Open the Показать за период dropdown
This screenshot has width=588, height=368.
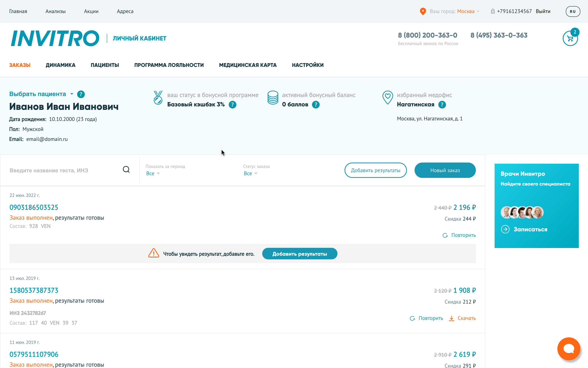[x=153, y=173]
